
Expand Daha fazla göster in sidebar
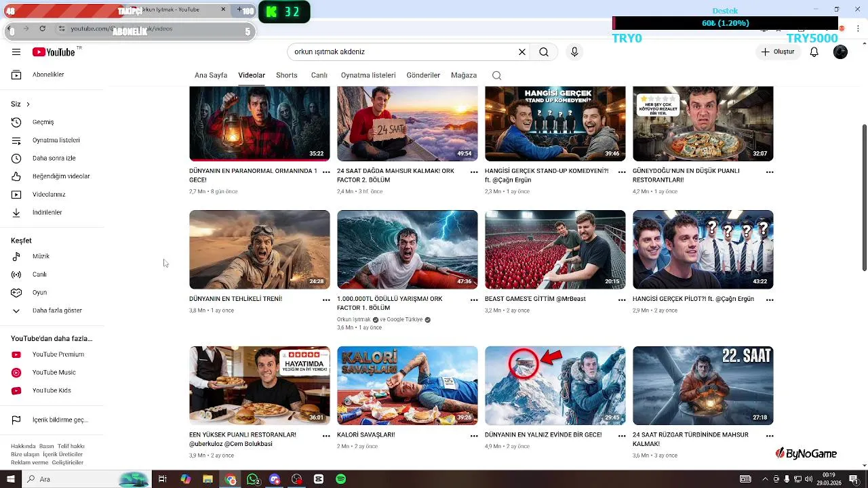click(56, 310)
